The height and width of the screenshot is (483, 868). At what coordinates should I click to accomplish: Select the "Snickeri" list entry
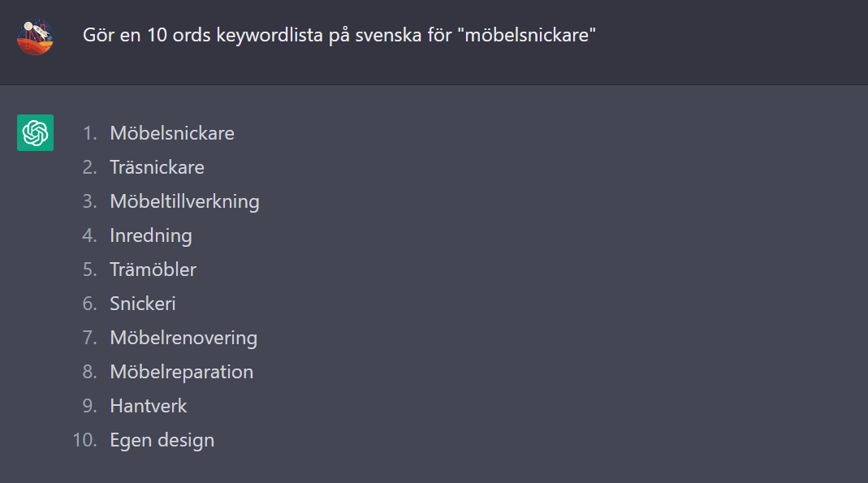tap(142, 304)
